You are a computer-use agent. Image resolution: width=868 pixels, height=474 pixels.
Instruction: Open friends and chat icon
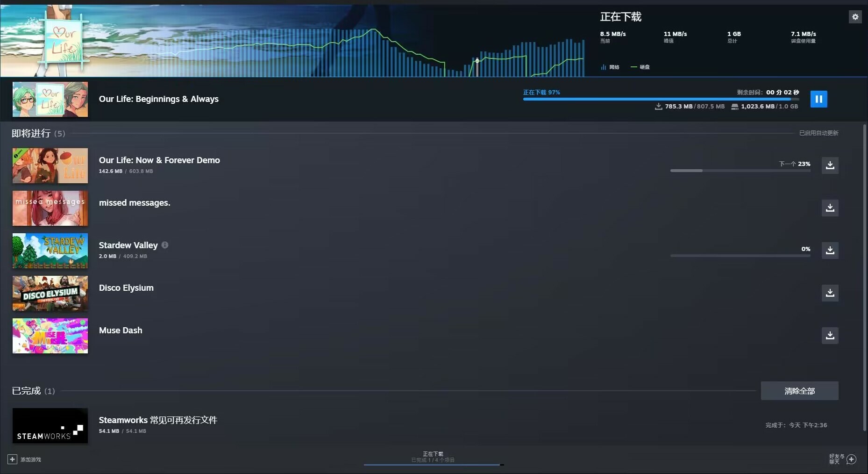click(x=851, y=459)
